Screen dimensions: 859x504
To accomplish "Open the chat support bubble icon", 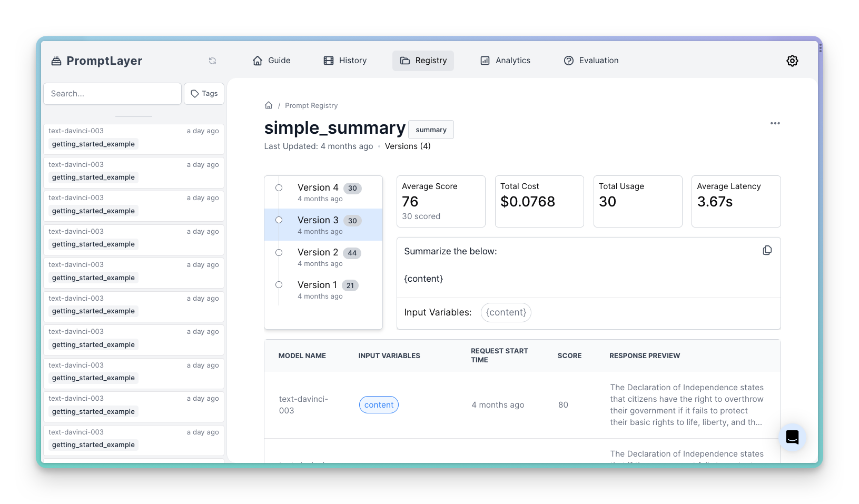I will (x=793, y=437).
